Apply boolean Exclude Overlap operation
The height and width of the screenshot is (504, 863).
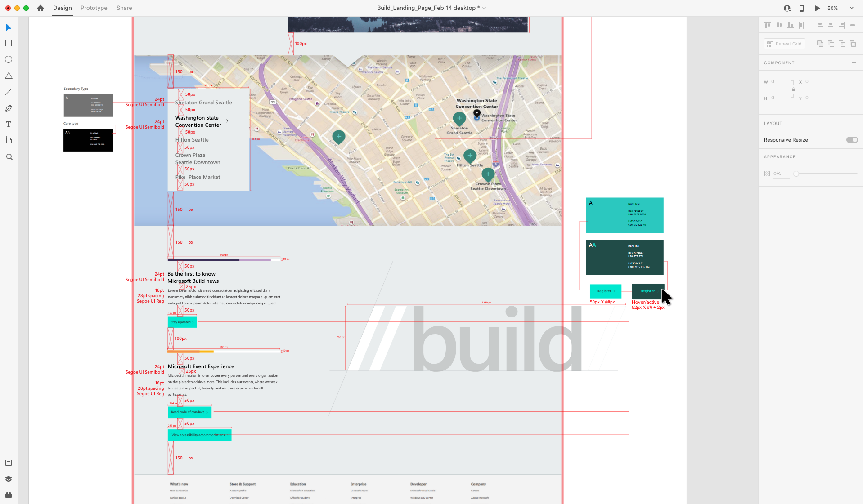pos(853,44)
